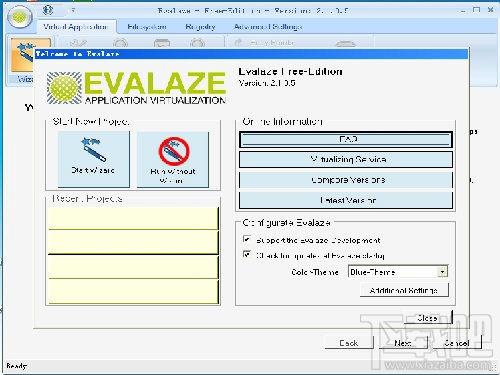
Task: Close the Welcome to Evalaze dialog
Action: pos(428,318)
